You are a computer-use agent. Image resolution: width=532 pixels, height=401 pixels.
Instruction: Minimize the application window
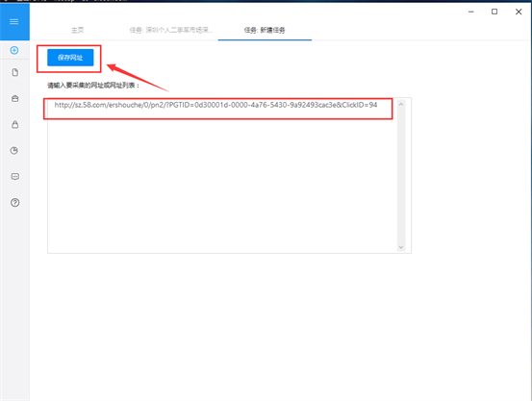[x=471, y=12]
